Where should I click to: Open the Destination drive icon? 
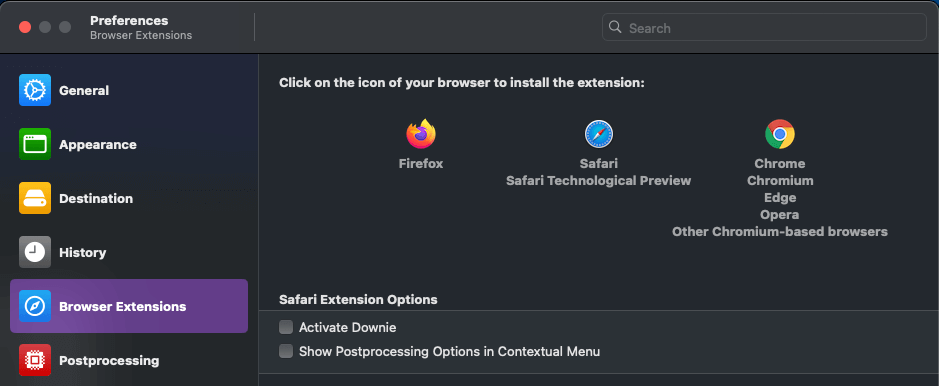pos(35,198)
